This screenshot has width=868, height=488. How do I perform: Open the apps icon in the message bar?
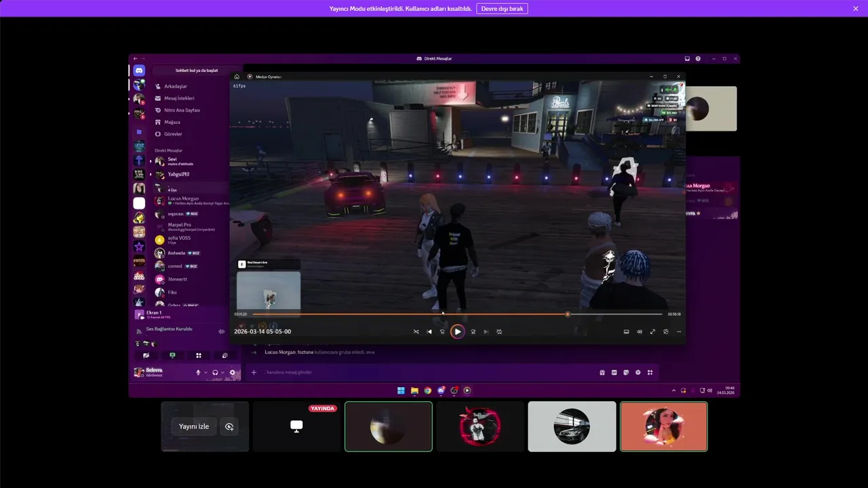[x=650, y=372]
